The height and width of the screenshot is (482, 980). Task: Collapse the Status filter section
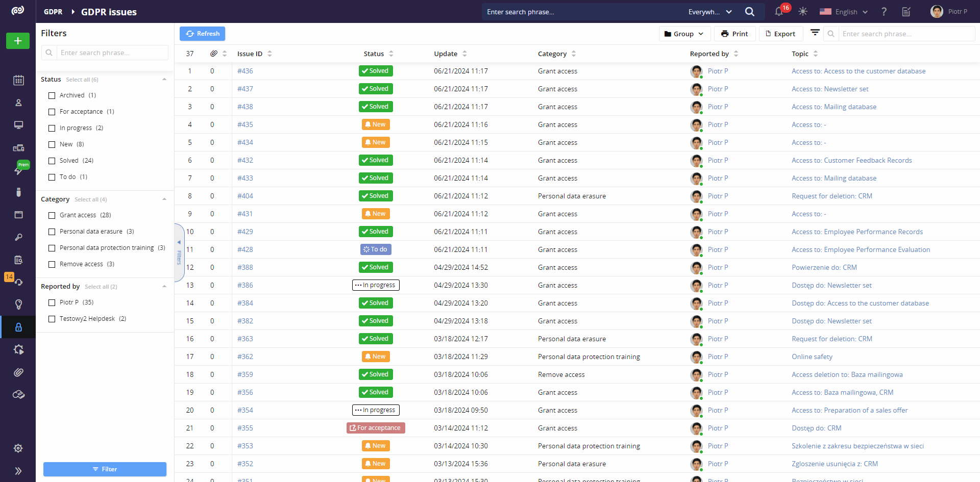click(164, 80)
